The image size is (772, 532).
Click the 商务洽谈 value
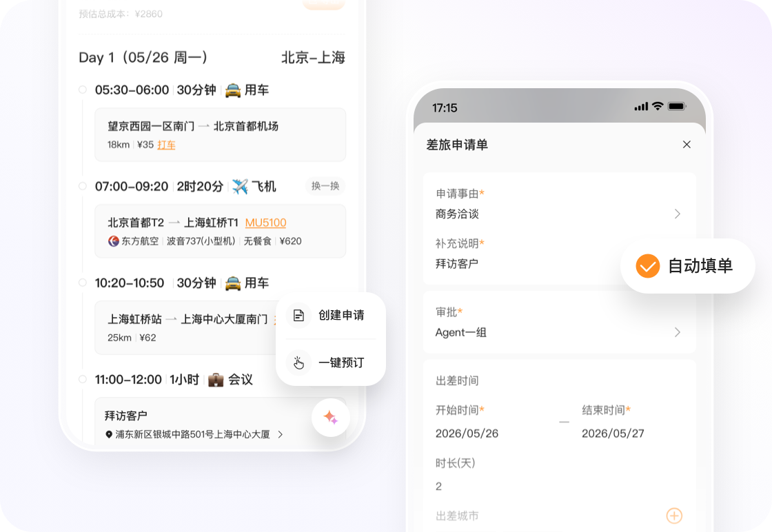(x=457, y=214)
